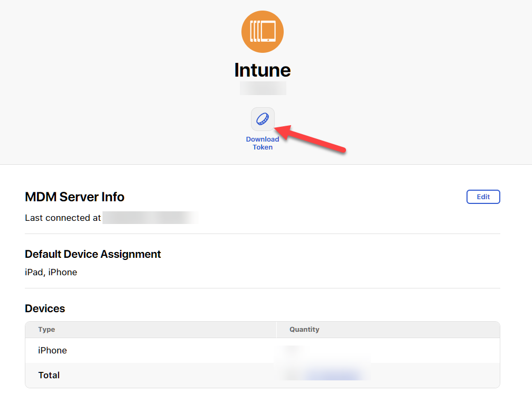The image size is (532, 420).
Task: Select the Intune server title
Action: pos(263,70)
